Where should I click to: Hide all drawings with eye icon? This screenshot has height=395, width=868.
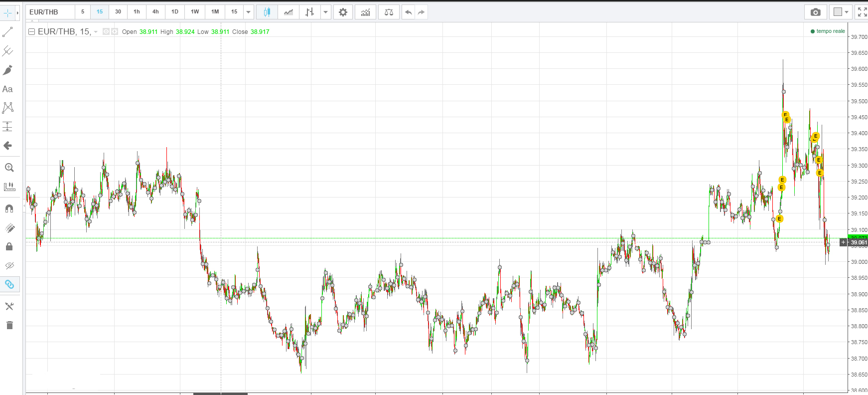(x=9, y=265)
